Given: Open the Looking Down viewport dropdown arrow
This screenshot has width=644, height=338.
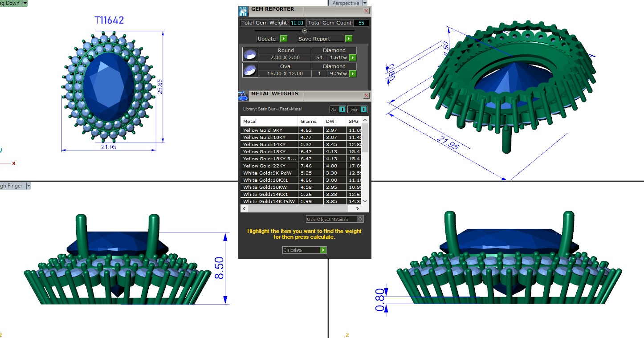Looking at the screenshot, I should tap(24, 3).
